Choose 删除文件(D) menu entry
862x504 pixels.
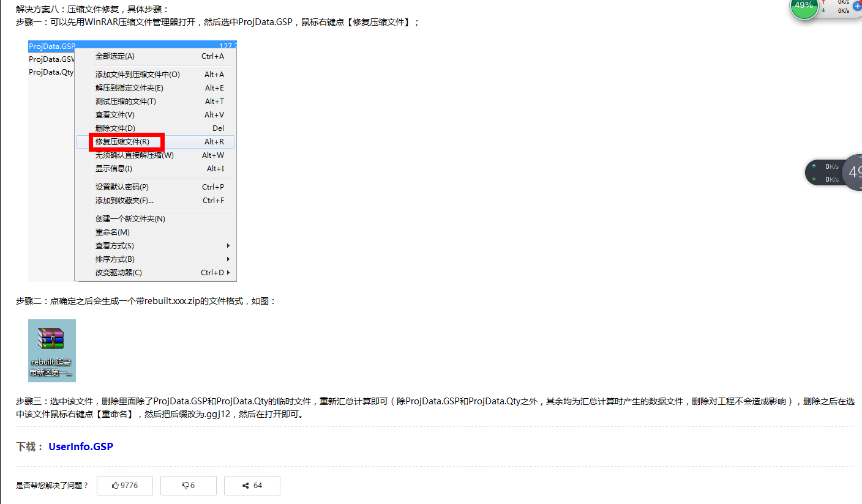[x=156, y=128]
